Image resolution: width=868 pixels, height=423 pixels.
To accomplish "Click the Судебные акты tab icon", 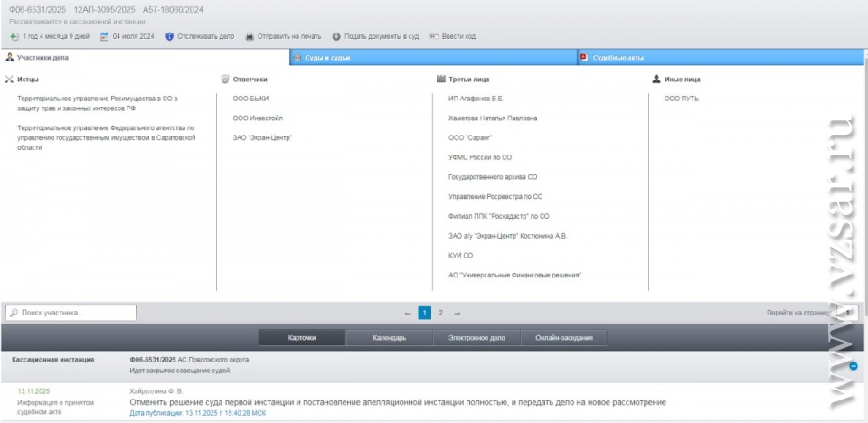I will [584, 57].
